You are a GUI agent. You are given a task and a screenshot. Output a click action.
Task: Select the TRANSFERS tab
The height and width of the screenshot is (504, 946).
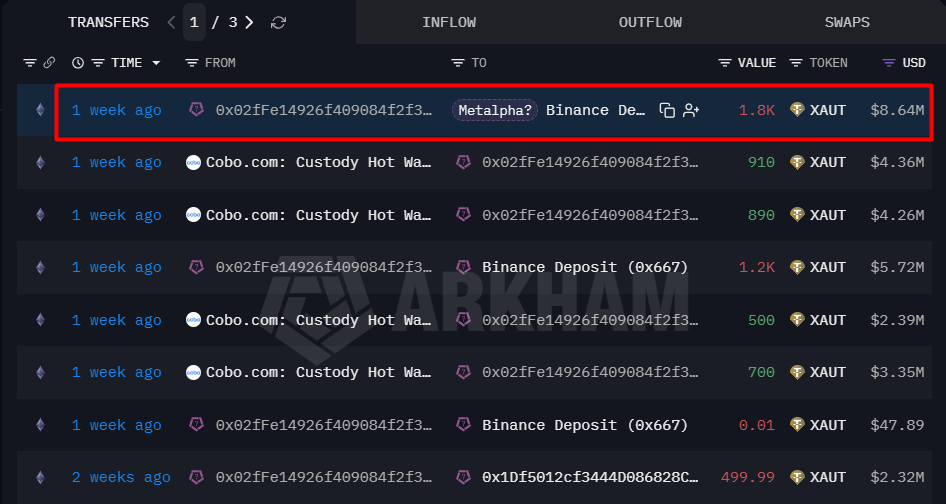(109, 22)
